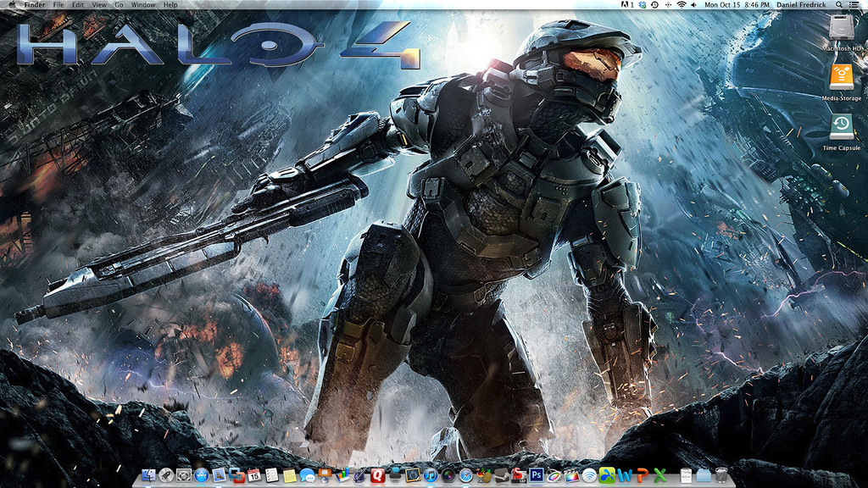This screenshot has height=488, width=868.
Task: Launch VMware Fusion from the Dock
Action: [237, 475]
